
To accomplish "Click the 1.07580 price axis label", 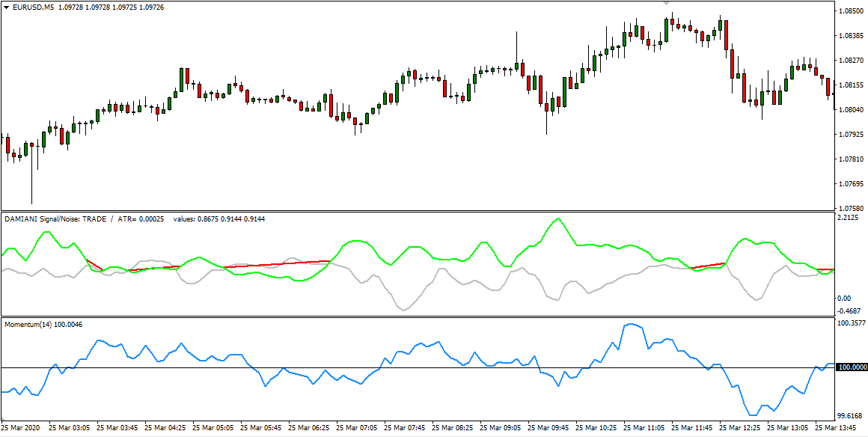I will 852,209.
